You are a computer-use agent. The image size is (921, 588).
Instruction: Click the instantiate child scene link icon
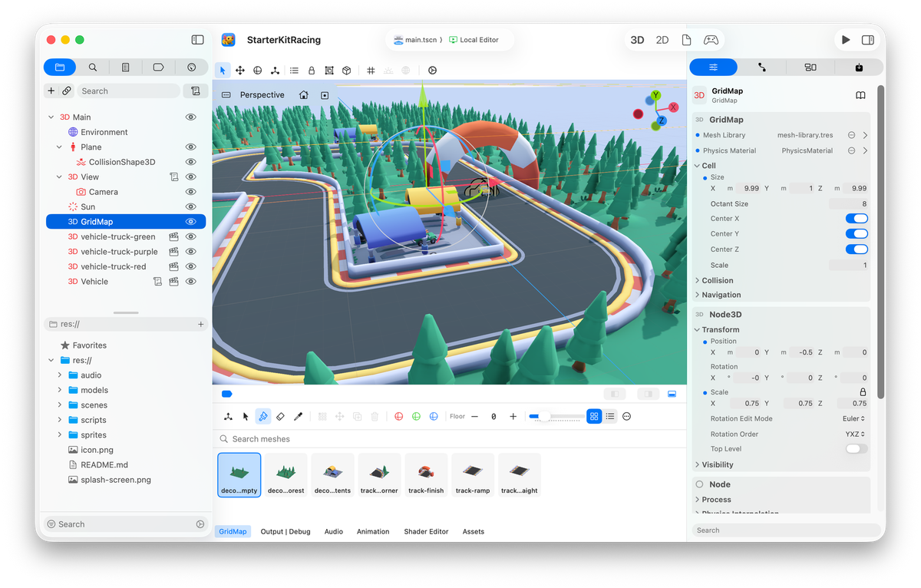pyautogui.click(x=67, y=91)
